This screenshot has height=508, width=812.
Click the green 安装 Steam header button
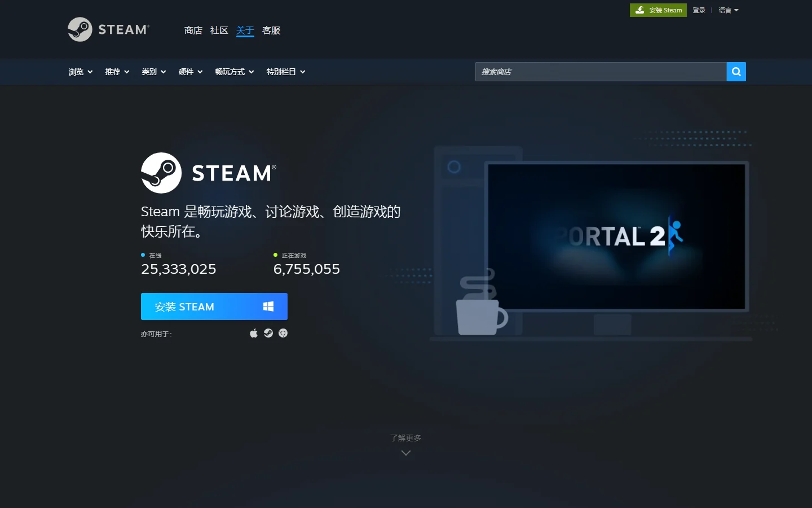tap(658, 10)
